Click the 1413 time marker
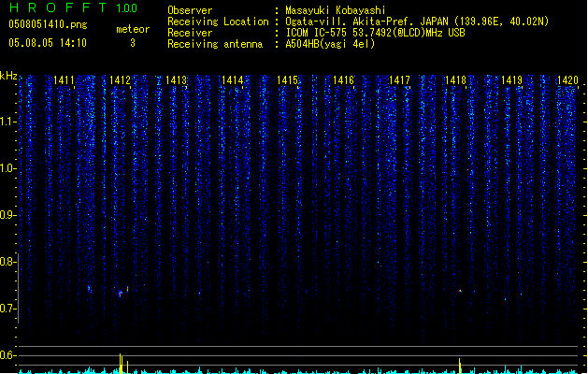This screenshot has height=374, width=588. (176, 80)
